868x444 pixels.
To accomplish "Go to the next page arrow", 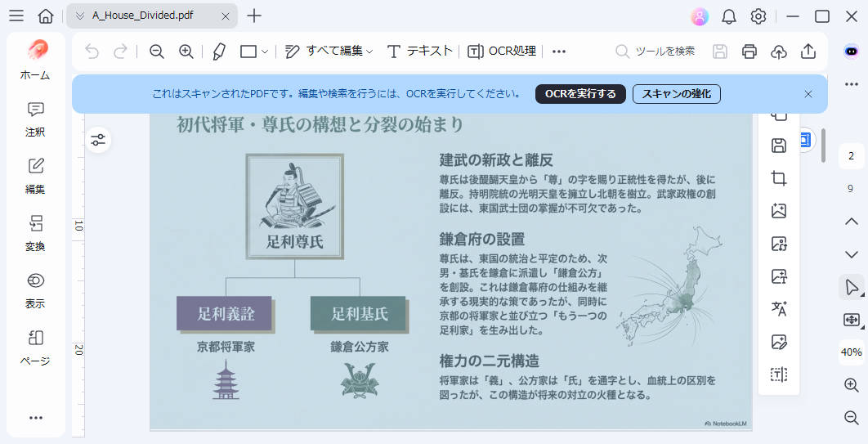I will [852, 254].
